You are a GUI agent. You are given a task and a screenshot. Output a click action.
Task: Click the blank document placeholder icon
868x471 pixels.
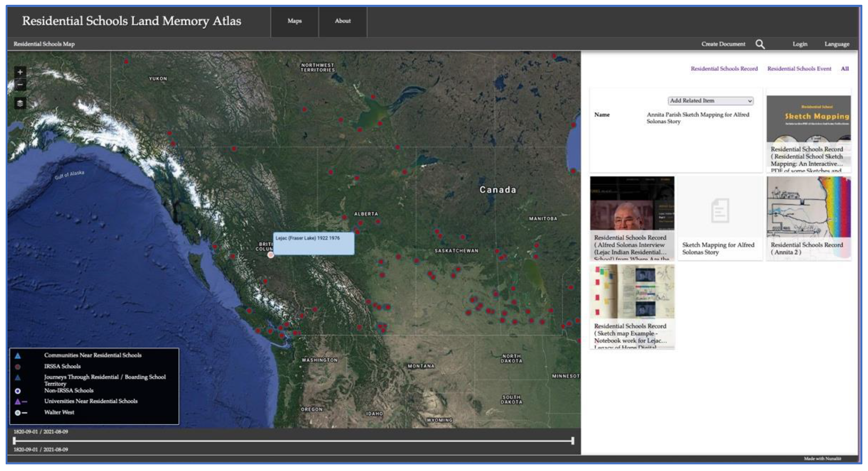coord(720,211)
